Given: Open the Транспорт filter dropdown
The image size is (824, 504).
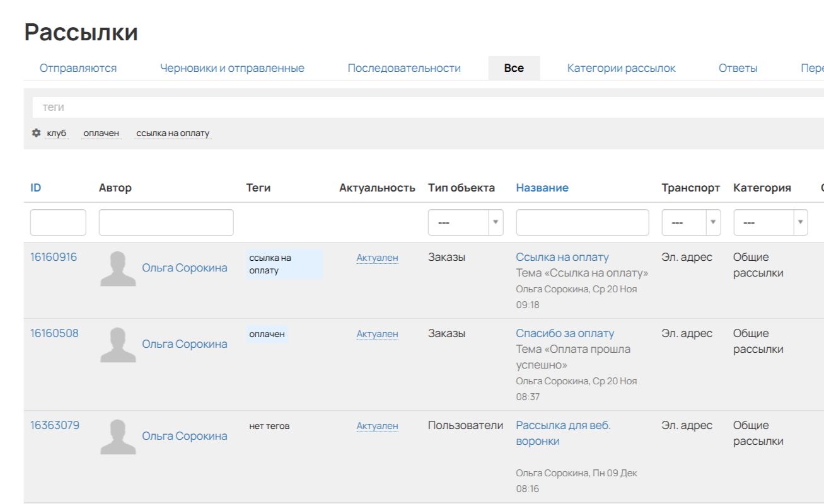Looking at the screenshot, I should [x=691, y=222].
